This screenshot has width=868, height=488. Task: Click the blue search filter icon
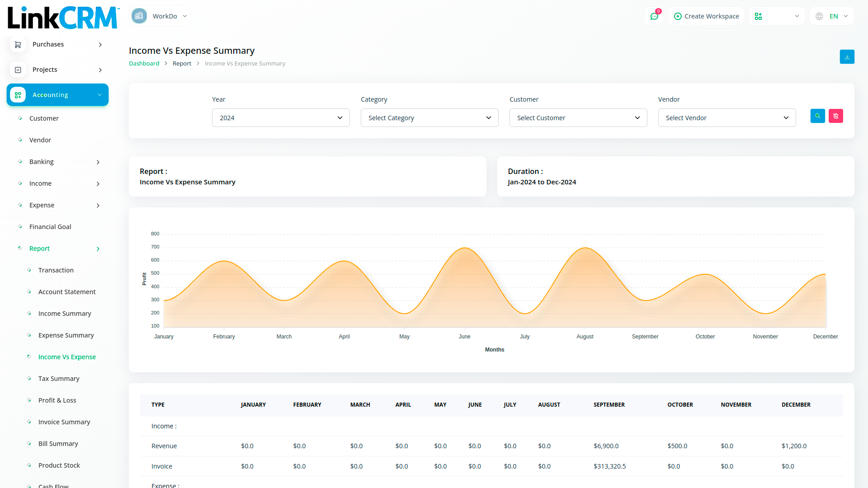pos(817,116)
